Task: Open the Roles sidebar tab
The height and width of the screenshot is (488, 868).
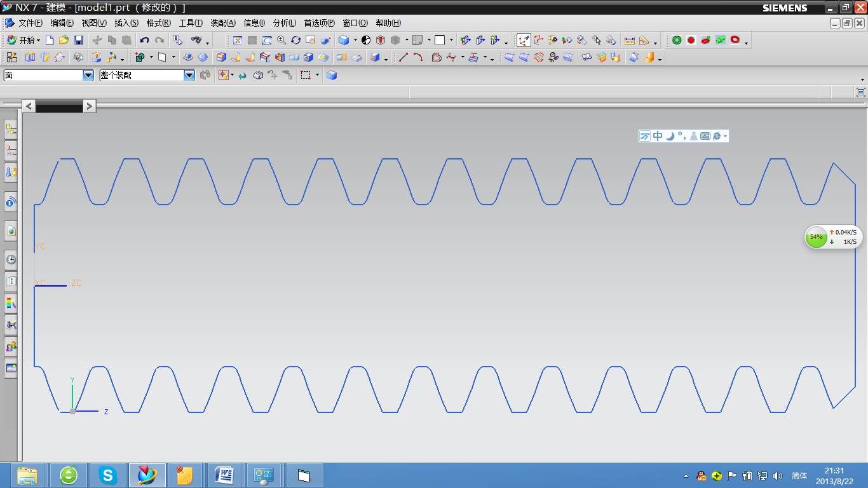Action: [x=11, y=346]
